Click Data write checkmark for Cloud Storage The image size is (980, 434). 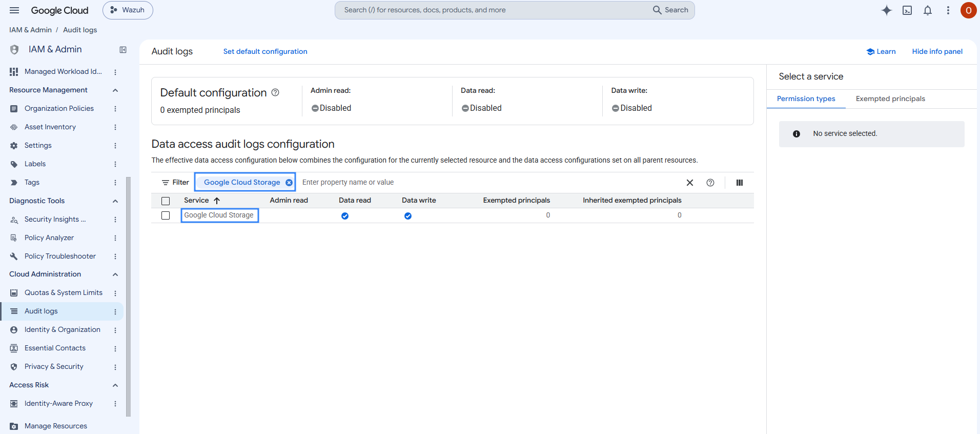tap(408, 216)
